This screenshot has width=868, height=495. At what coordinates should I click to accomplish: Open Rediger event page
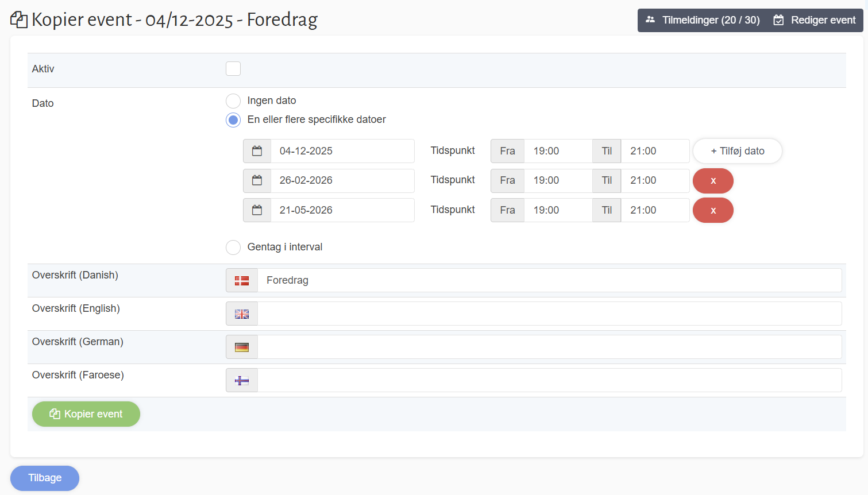(816, 20)
